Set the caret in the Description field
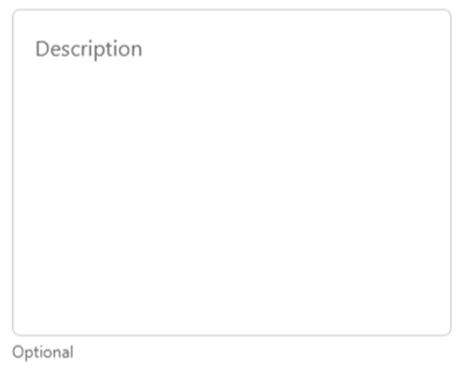The width and height of the screenshot is (461, 370). click(232, 172)
